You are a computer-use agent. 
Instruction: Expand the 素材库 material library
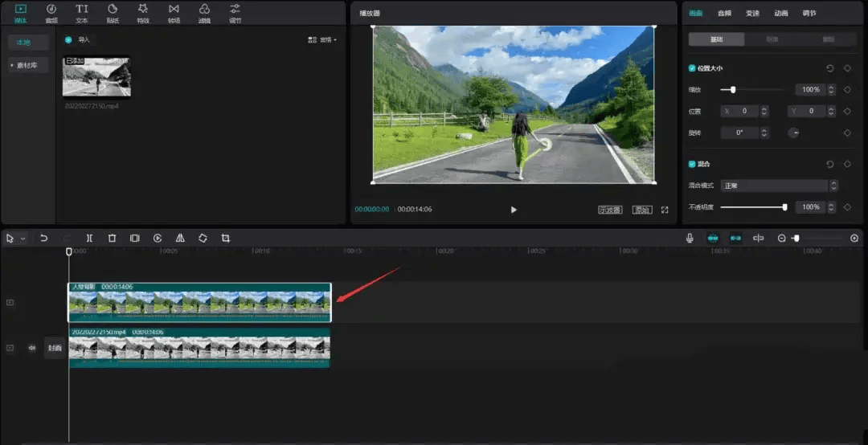(28, 65)
